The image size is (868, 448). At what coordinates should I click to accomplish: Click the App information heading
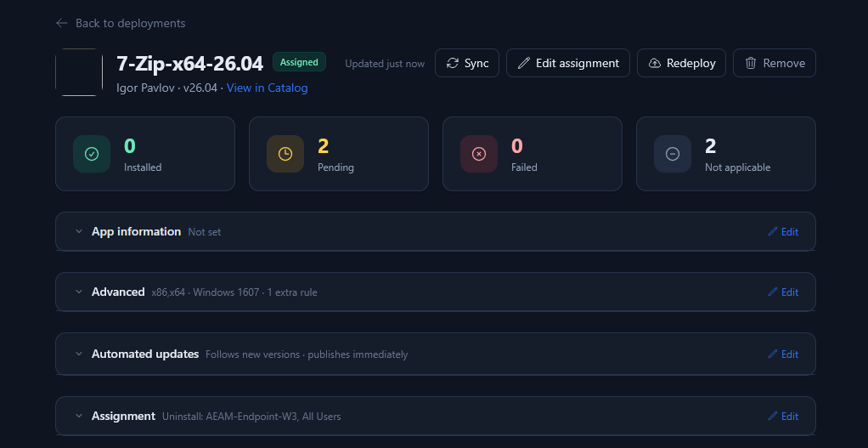[x=136, y=231]
